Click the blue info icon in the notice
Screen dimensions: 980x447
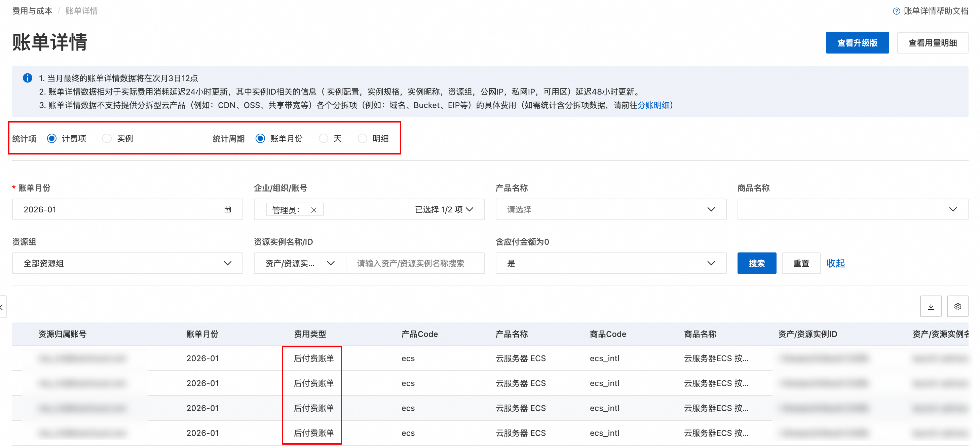click(27, 78)
